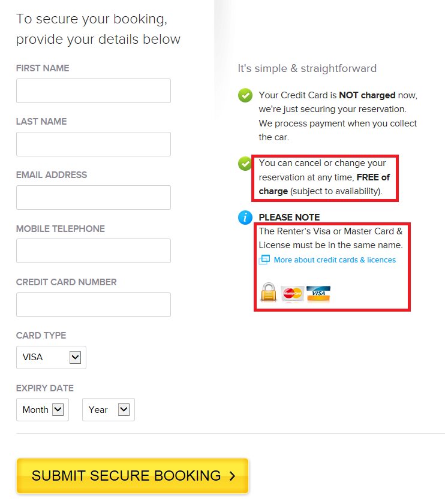This screenshot has height=504, width=445.
Task: Click the MasterCard logo icon
Action: [x=293, y=293]
